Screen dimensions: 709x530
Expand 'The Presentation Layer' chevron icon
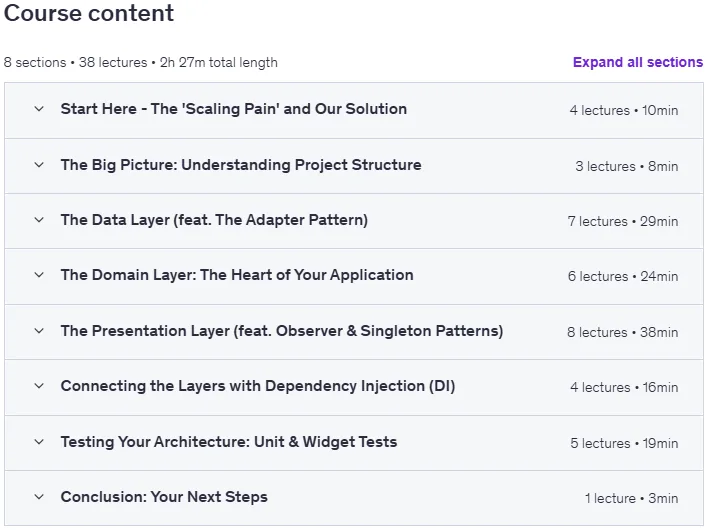point(39,331)
